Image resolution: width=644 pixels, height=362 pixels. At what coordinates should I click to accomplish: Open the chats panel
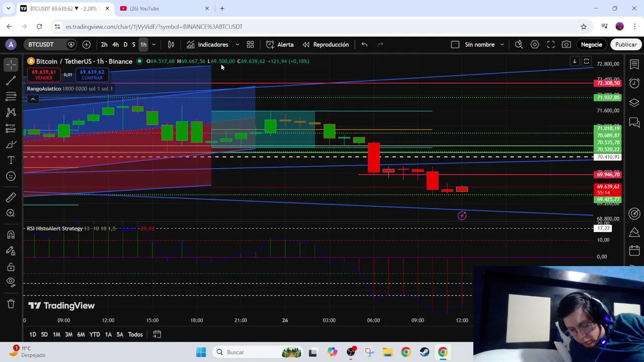click(634, 122)
